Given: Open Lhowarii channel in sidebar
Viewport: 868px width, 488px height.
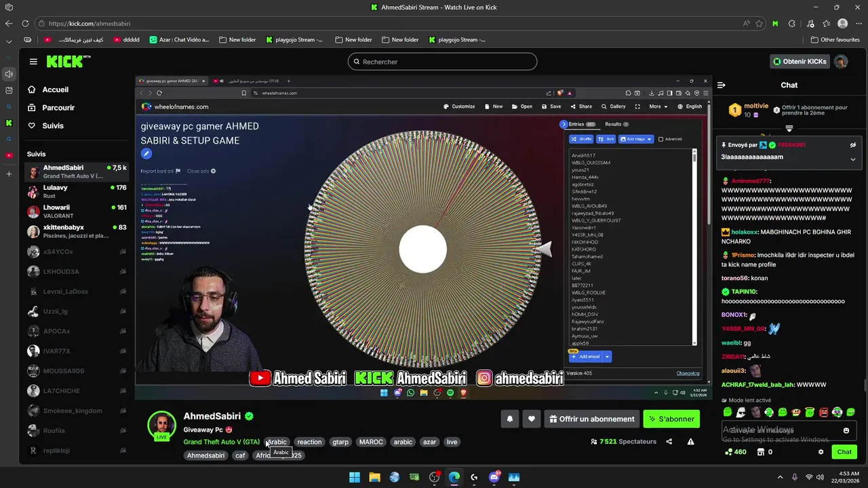Looking at the screenshot, I should click(x=77, y=211).
